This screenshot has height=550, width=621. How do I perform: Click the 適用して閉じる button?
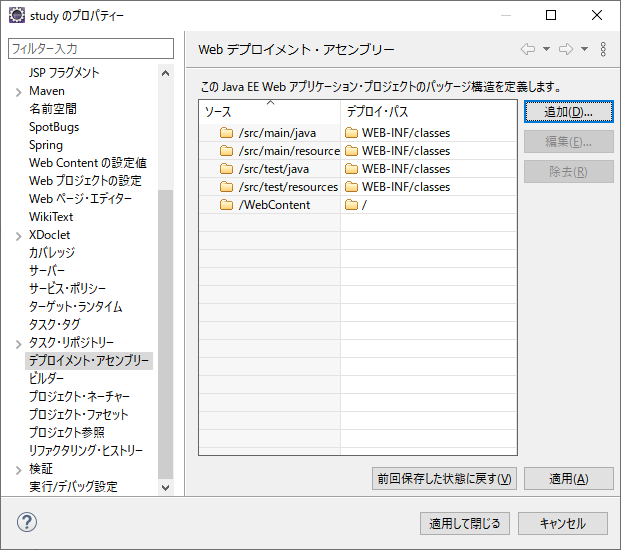[x=465, y=523]
